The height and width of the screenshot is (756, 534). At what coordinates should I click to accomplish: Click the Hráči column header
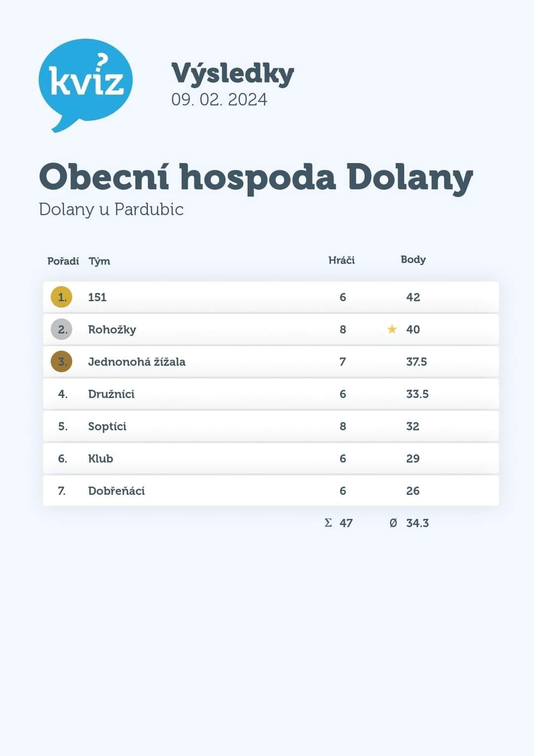click(x=342, y=260)
